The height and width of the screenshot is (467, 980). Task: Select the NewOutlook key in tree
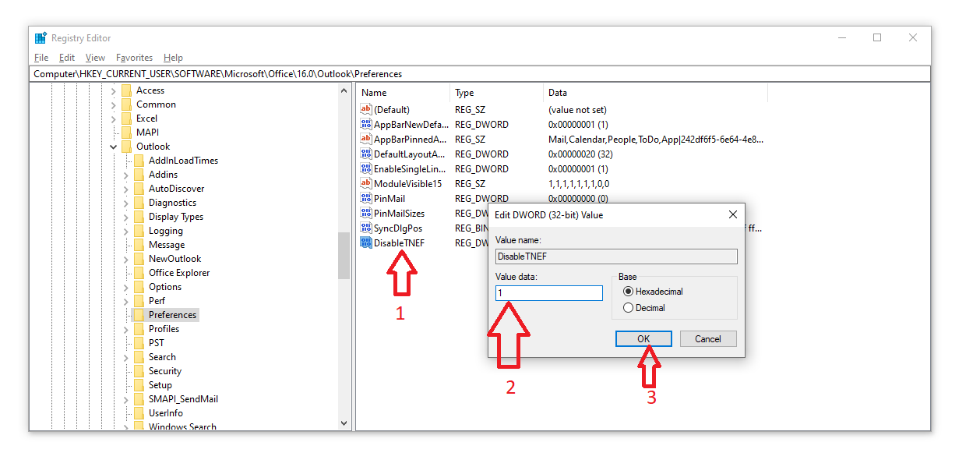click(x=174, y=259)
